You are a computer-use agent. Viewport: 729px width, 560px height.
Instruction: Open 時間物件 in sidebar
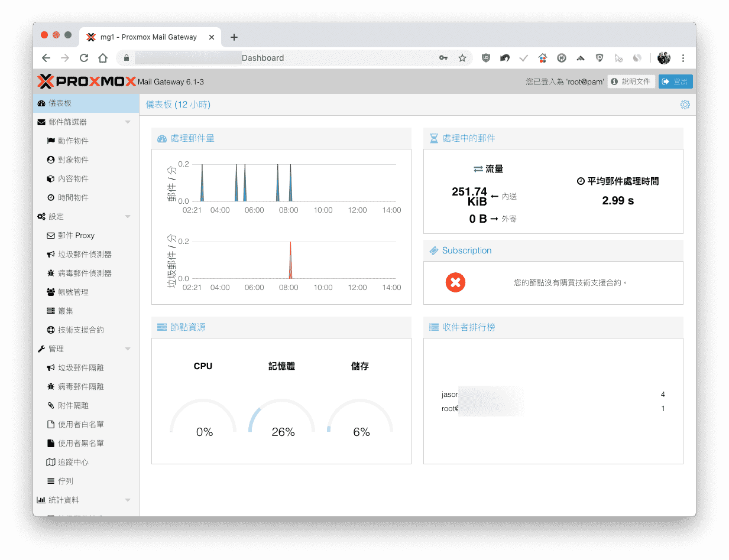click(x=86, y=197)
